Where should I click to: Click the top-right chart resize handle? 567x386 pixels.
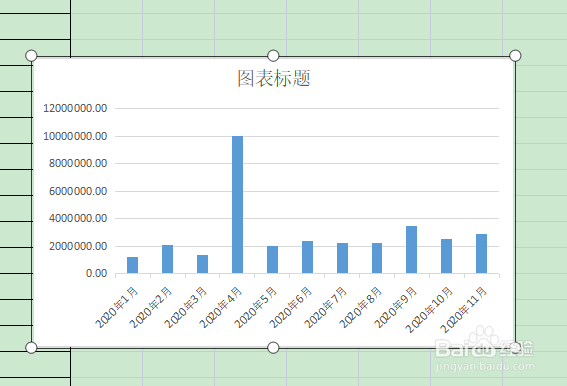tap(515, 56)
